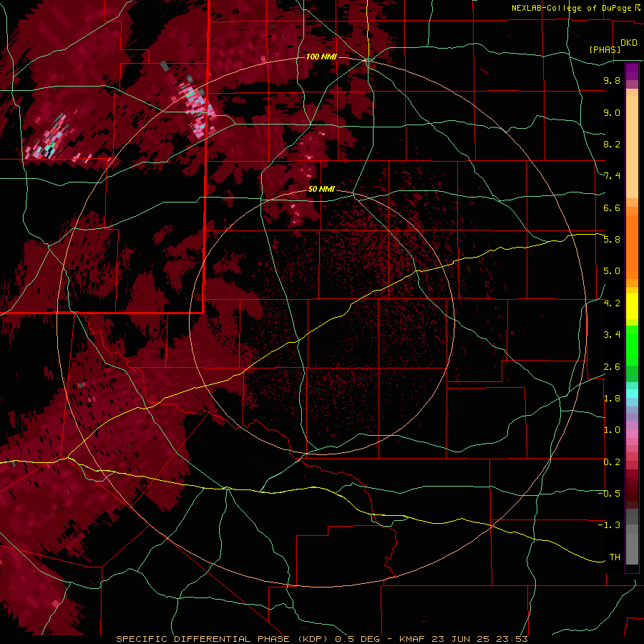Click the 50 NMI range ring label
644x644 pixels.
click(321, 189)
